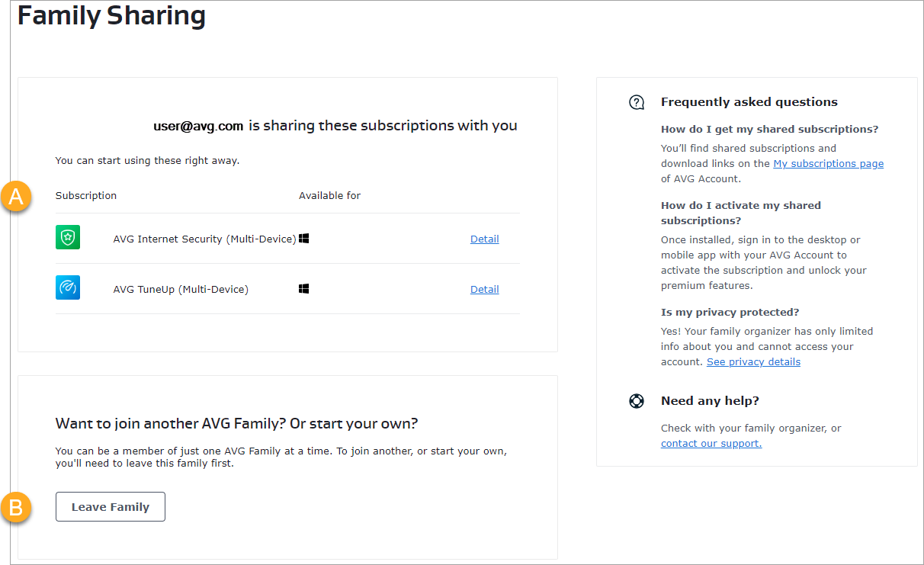Click the AVG TuneUp (Multi-Device) name
The height and width of the screenshot is (565, 924).
click(x=181, y=289)
